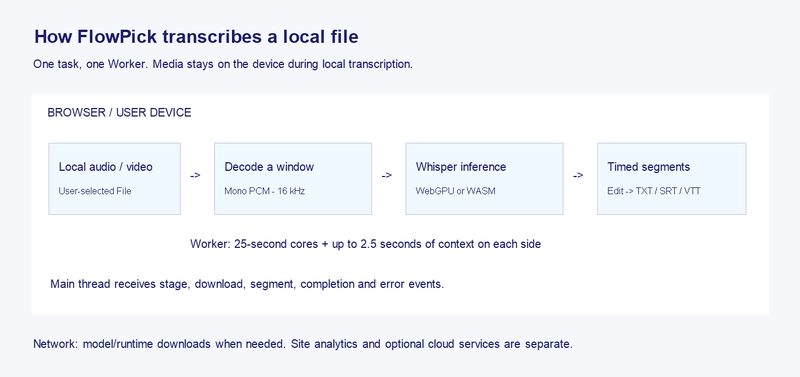800x377 pixels.
Task: Click the arrow before Timed segments
Action: (x=578, y=175)
